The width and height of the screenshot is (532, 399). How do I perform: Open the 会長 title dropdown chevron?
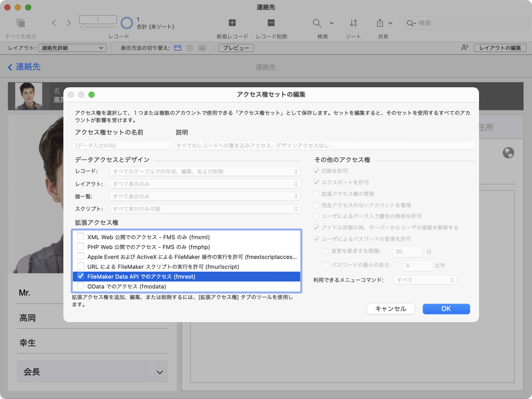160,372
